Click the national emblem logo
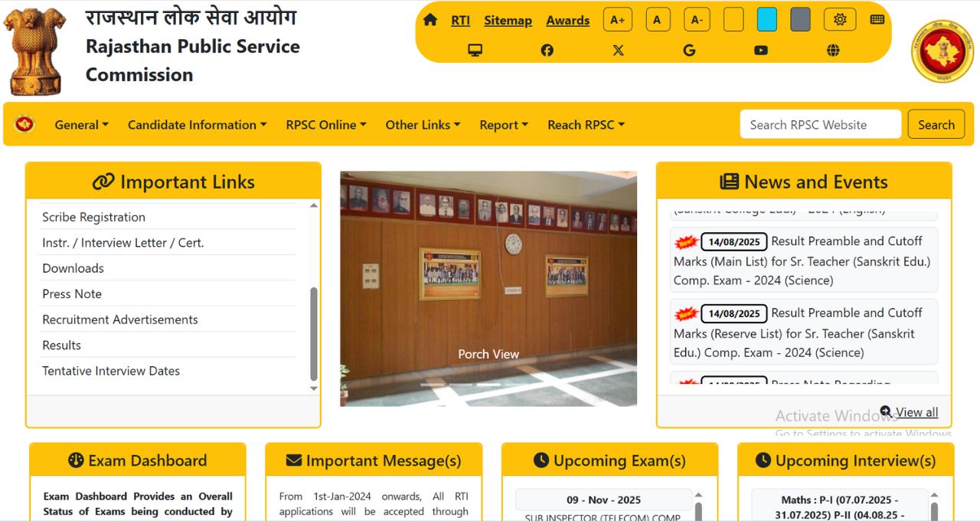 tap(34, 51)
